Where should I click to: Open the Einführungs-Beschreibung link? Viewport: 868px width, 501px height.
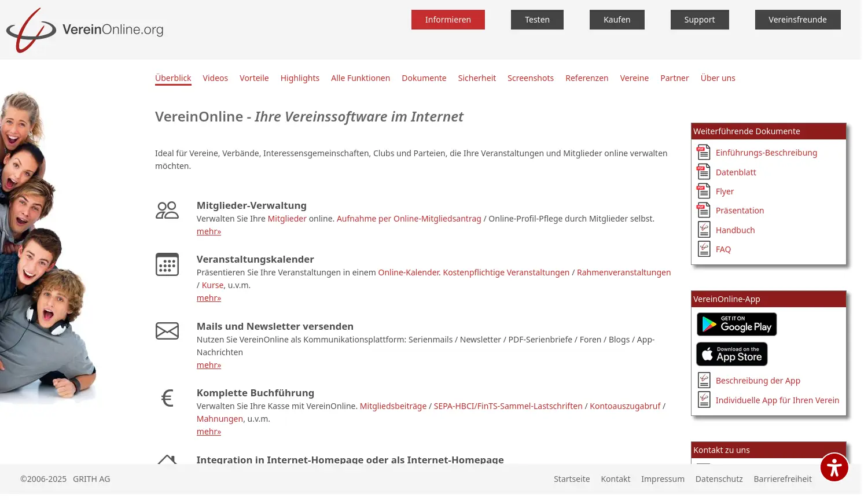(x=766, y=153)
